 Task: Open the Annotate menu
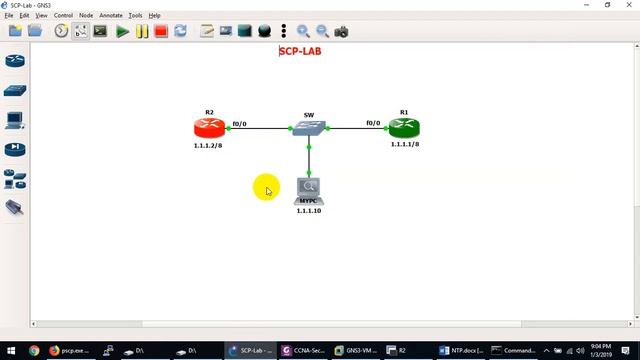[111, 16]
